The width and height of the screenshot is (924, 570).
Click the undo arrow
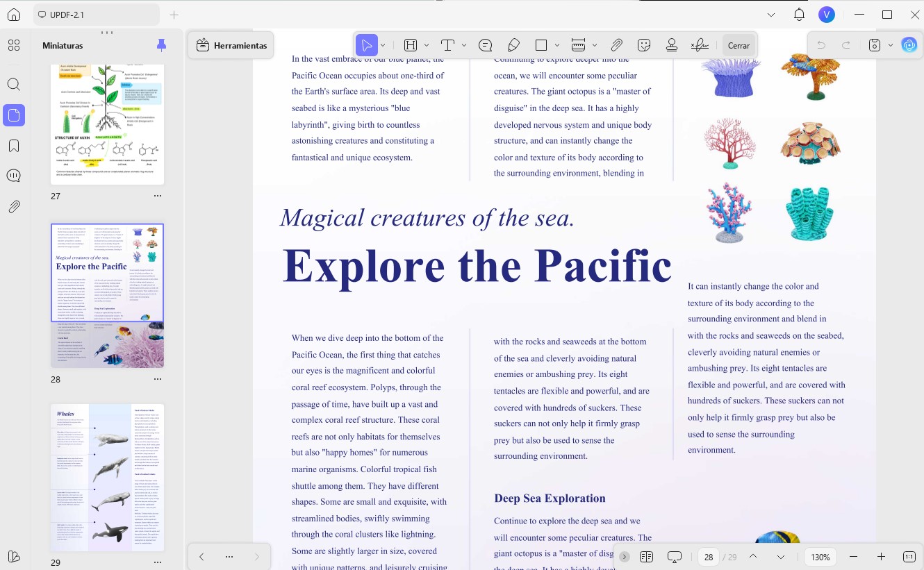point(821,45)
